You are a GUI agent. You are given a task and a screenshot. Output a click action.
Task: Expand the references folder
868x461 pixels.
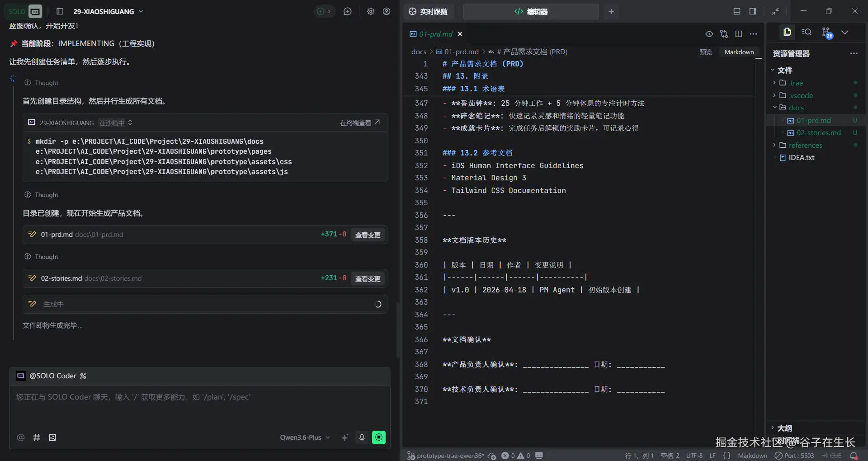[x=805, y=145]
